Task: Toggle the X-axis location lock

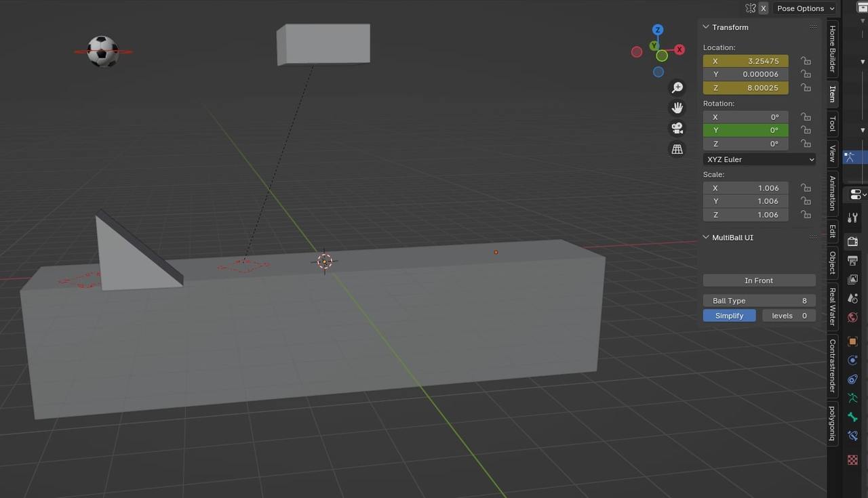Action: [x=806, y=61]
